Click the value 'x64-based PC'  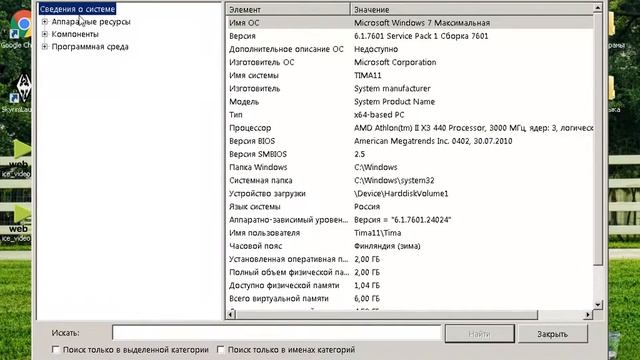tap(379, 115)
